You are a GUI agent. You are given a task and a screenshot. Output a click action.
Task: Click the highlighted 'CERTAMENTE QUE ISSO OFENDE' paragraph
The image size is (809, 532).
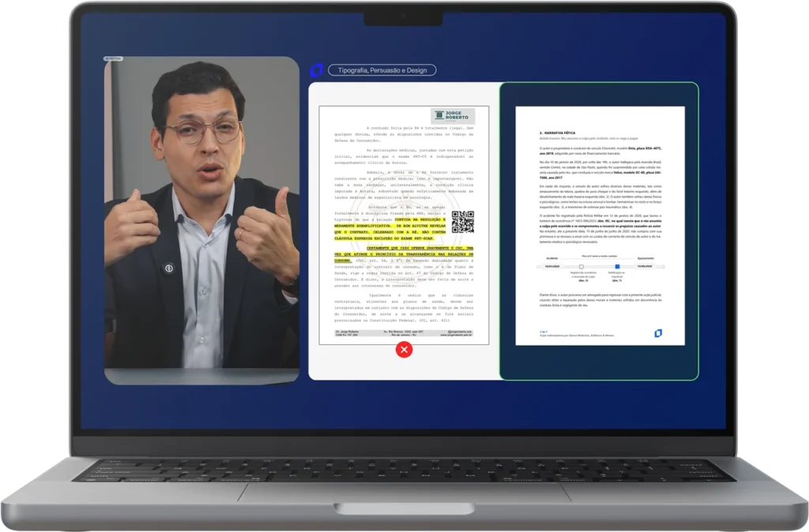404,254
